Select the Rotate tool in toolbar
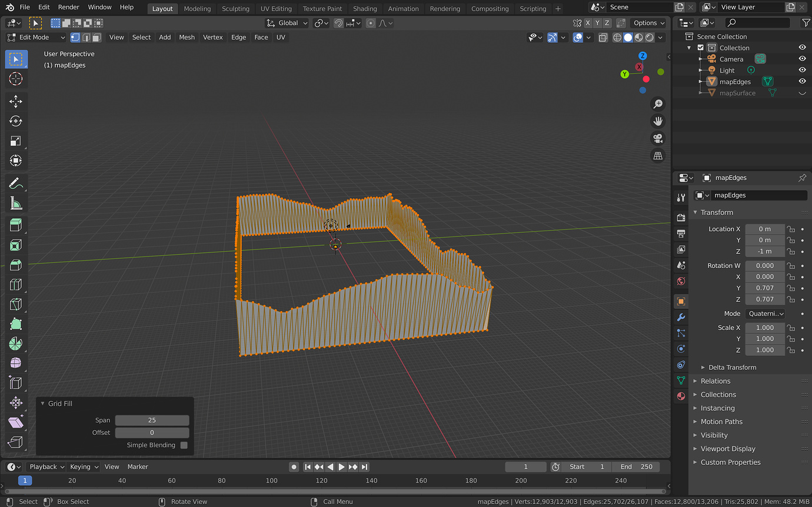812x507 pixels. [16, 121]
